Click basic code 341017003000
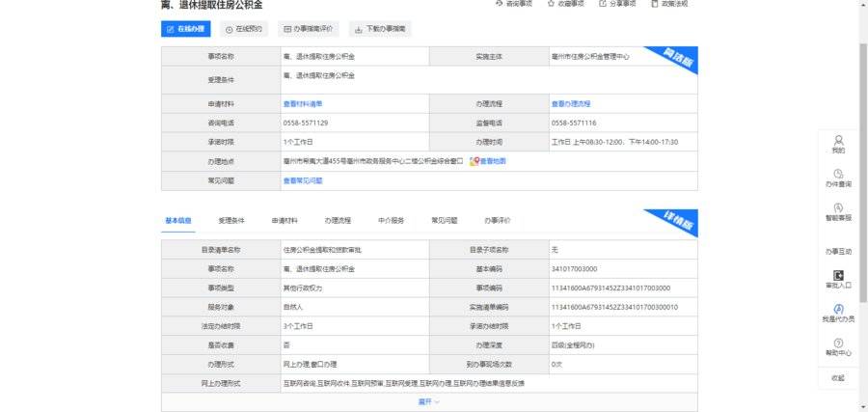Image resolution: width=868 pixels, height=412 pixels. 574,269
